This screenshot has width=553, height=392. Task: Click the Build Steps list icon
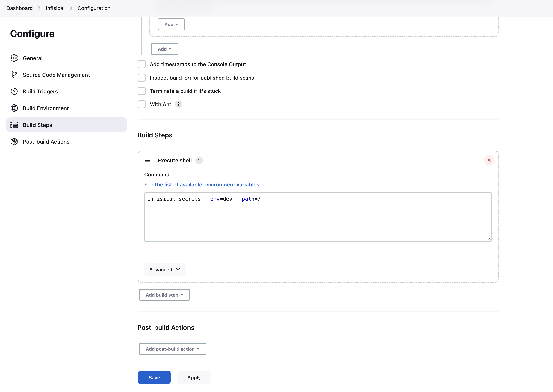pyautogui.click(x=14, y=125)
